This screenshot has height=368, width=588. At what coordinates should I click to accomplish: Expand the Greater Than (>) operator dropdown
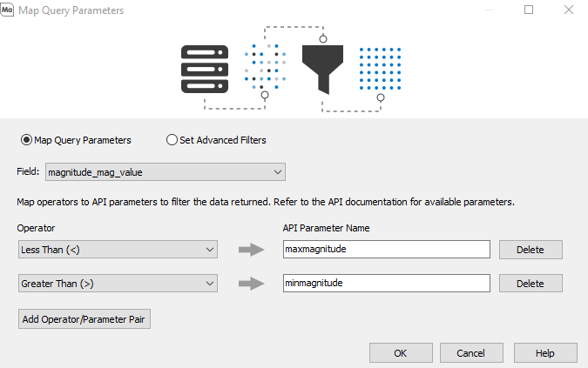118,284
